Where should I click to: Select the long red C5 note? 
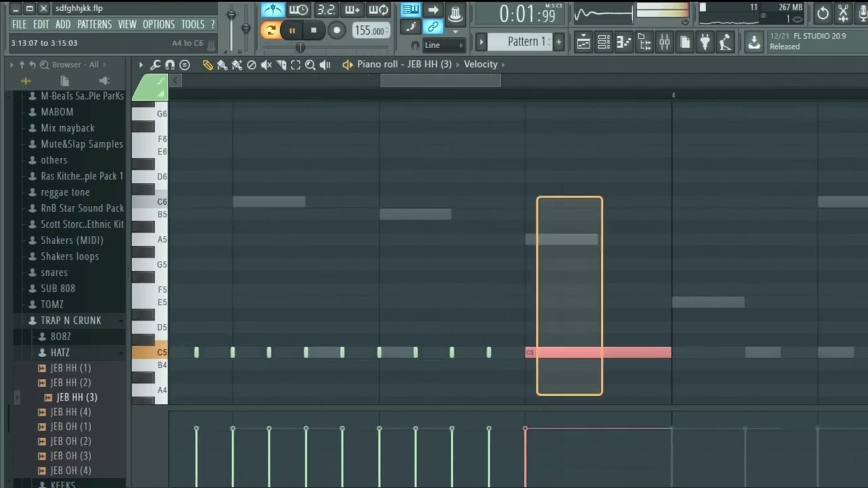tap(598, 352)
